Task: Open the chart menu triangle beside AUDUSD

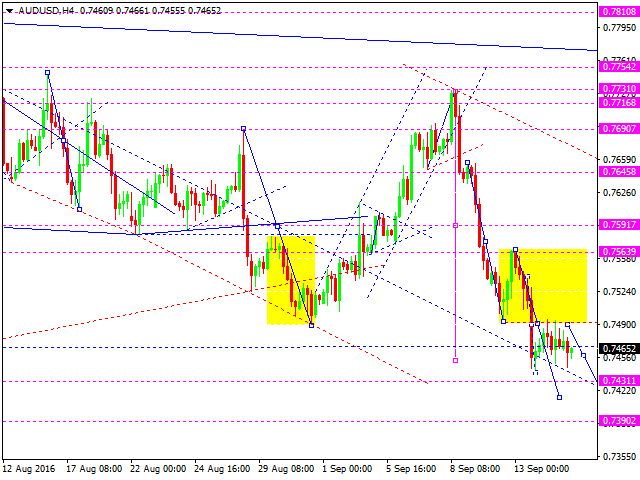Action: tap(9, 11)
